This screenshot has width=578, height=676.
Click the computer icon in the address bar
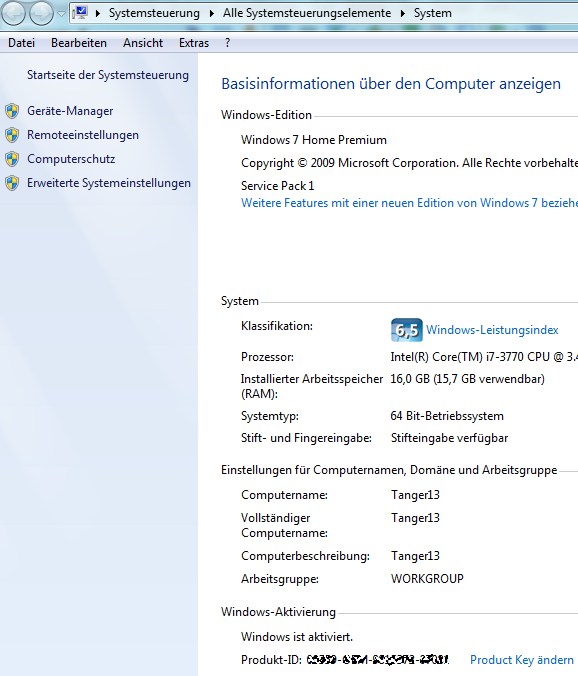coord(81,13)
